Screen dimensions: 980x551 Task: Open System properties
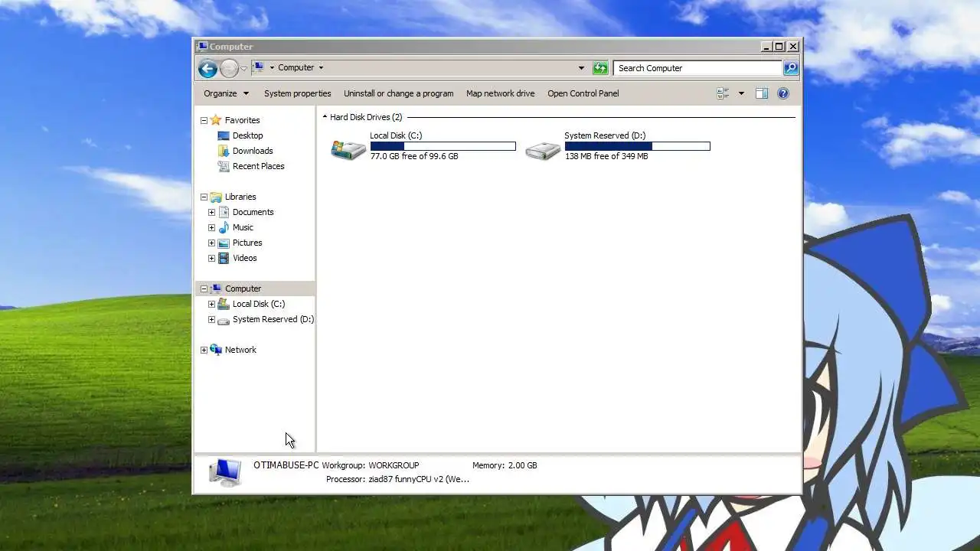298,93
